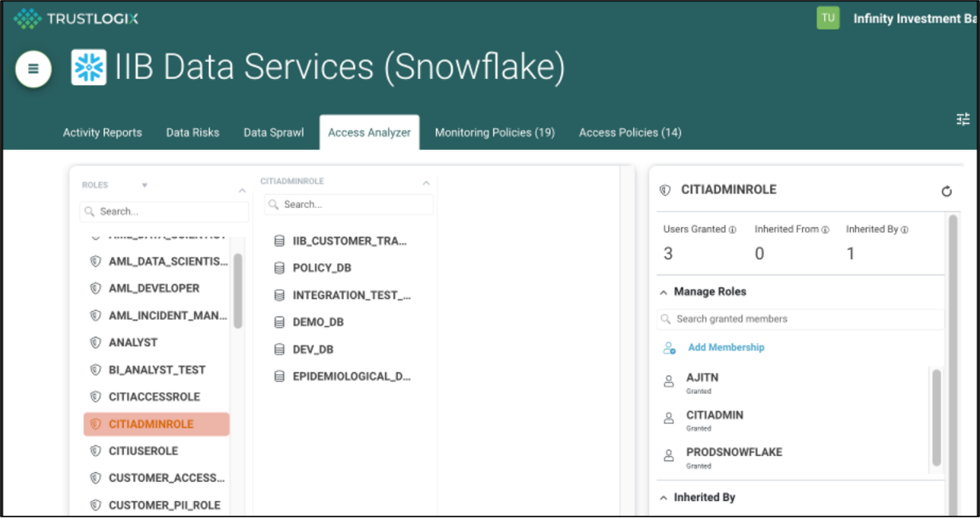Click the Users Granted info icon
This screenshot has width=980, height=518.
tap(732, 230)
